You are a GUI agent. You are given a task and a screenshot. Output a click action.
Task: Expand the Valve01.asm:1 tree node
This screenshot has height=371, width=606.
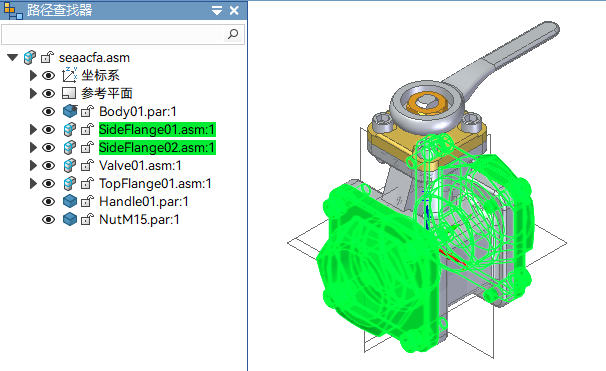(x=33, y=165)
